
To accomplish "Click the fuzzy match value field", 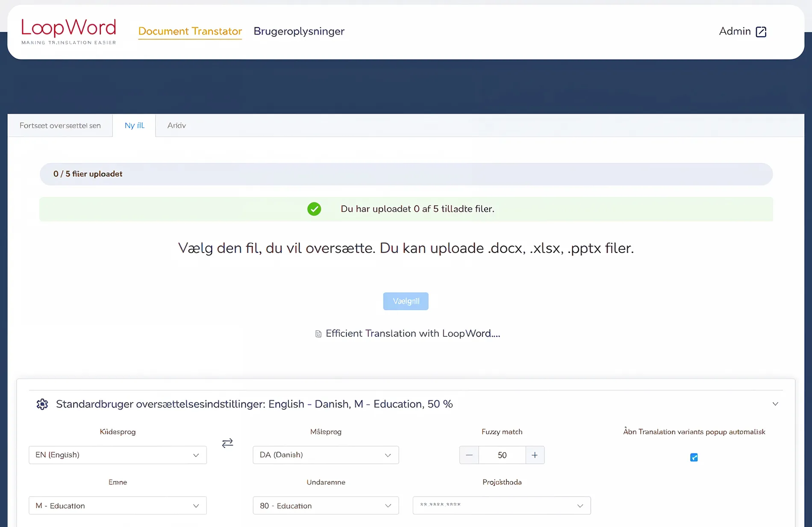I will point(502,455).
